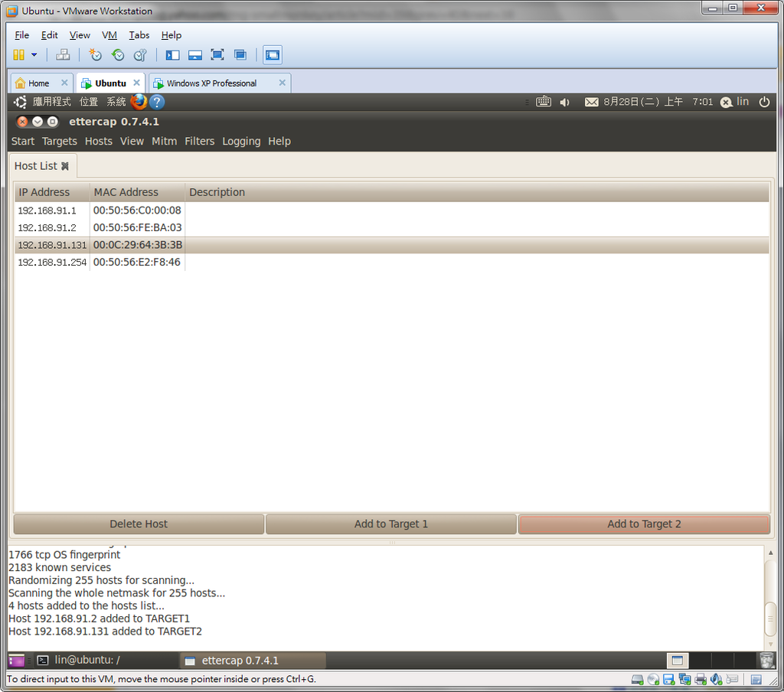Toggle the VMware library sidebar icon

point(172,55)
